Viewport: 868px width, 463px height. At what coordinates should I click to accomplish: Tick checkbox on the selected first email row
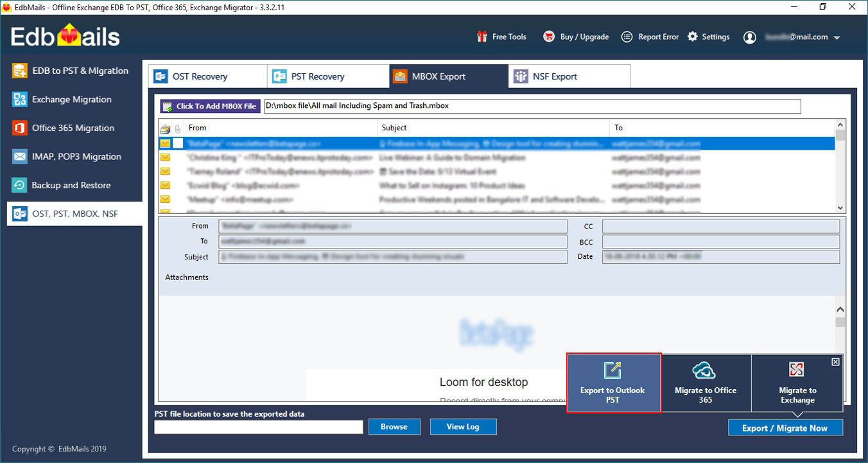coord(178,144)
